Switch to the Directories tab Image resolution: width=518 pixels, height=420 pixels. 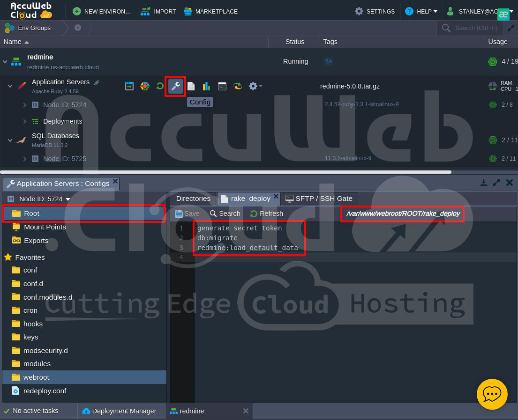tap(193, 199)
